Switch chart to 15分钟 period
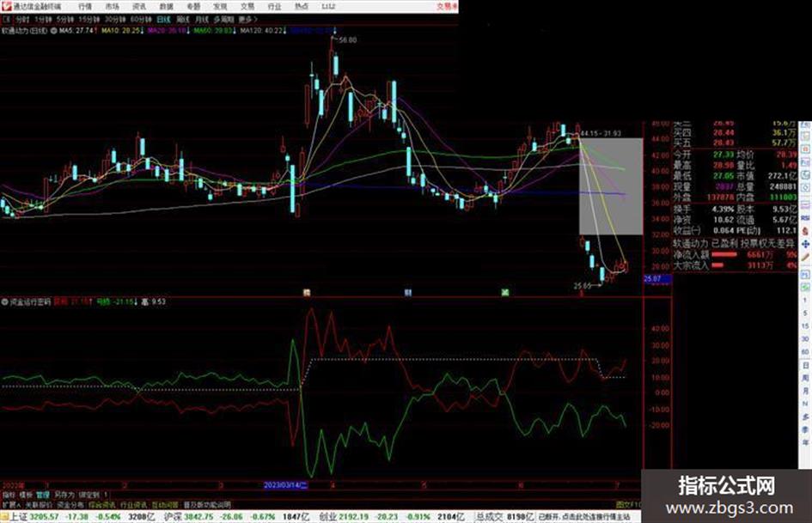This screenshot has width=812, height=523. point(89,19)
